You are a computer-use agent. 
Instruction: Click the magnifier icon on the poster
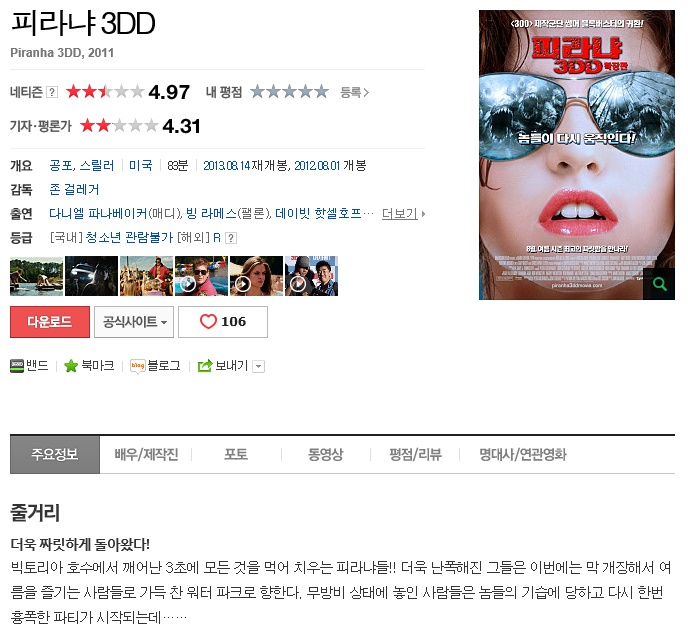659,284
